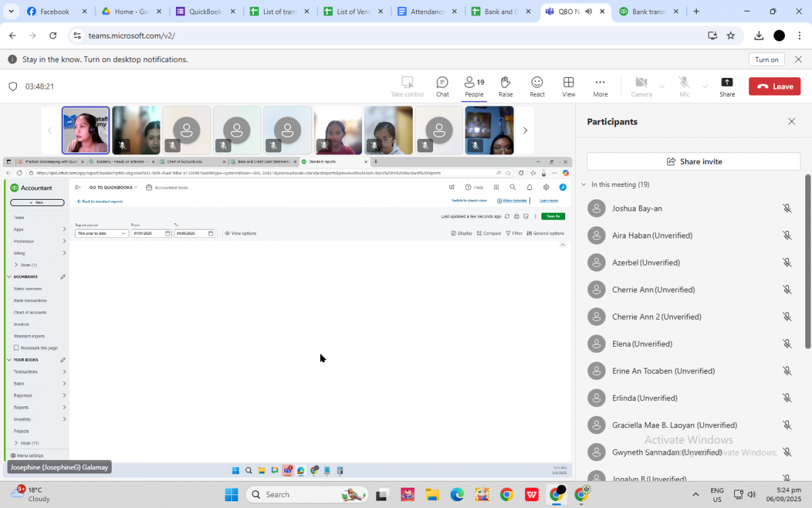Click the Share screen icon

[x=727, y=86]
